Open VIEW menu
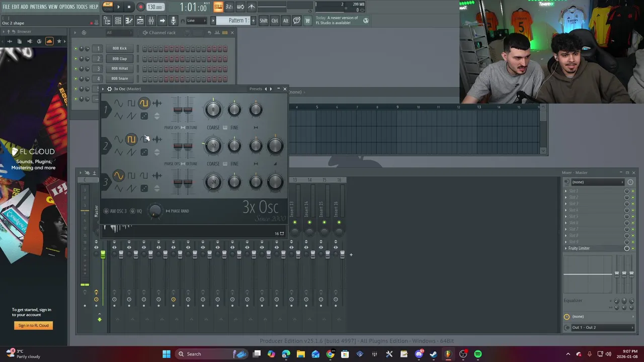The height and width of the screenshot is (362, 644). [x=53, y=7]
